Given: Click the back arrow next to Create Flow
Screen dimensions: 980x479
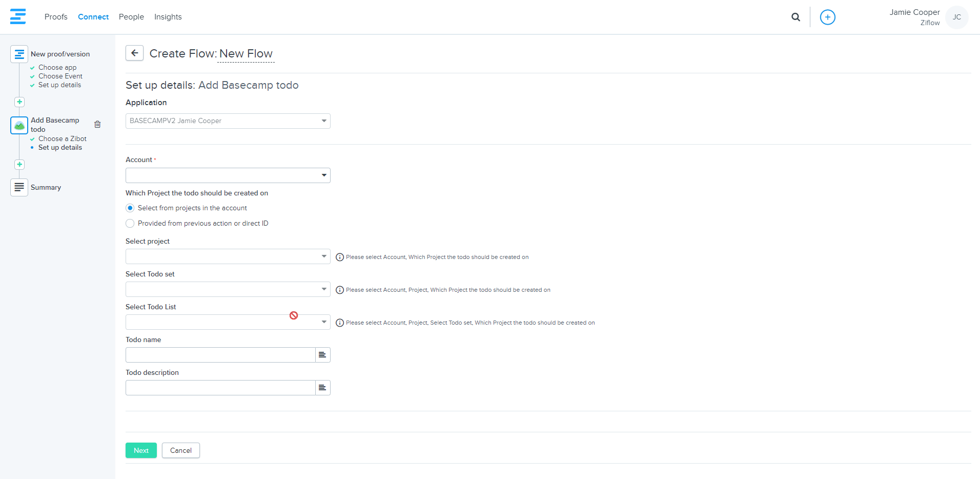Looking at the screenshot, I should pos(134,53).
